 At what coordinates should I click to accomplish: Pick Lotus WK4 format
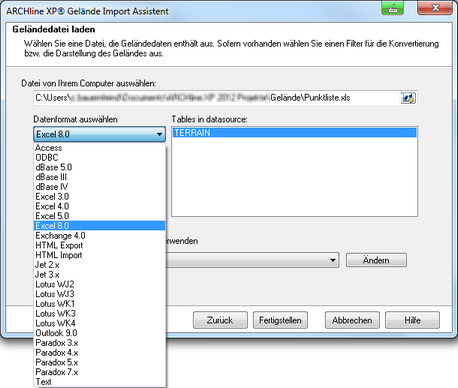tap(100, 323)
